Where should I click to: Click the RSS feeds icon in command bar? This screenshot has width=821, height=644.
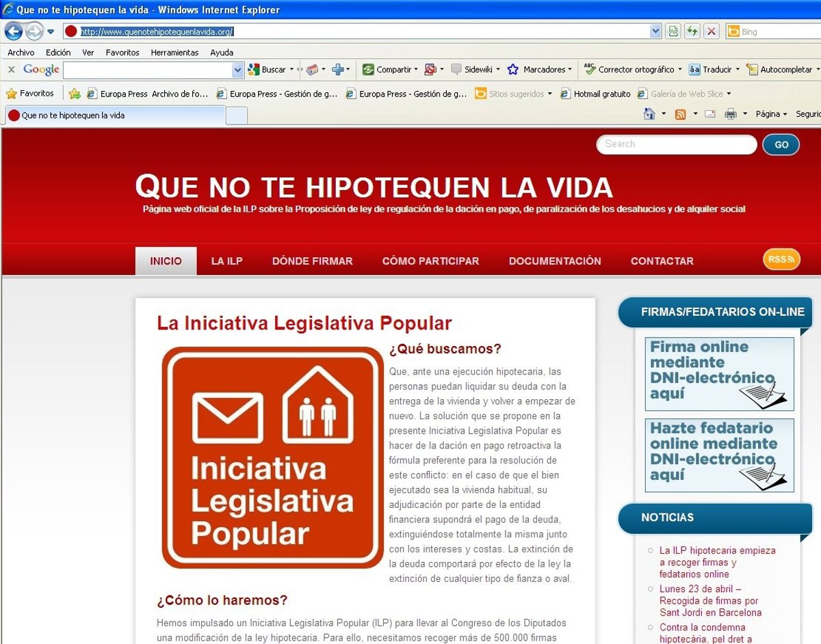[680, 114]
